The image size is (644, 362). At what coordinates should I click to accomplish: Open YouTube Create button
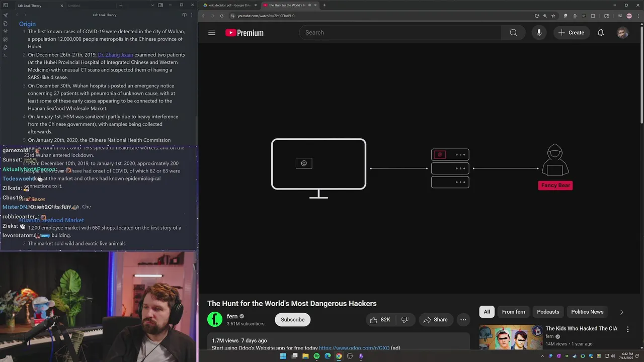tap(571, 33)
